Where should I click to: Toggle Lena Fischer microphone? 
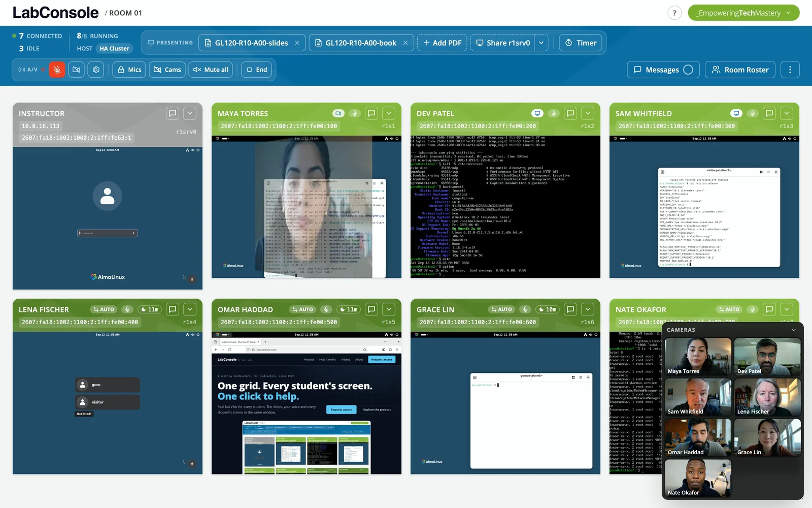(127, 309)
